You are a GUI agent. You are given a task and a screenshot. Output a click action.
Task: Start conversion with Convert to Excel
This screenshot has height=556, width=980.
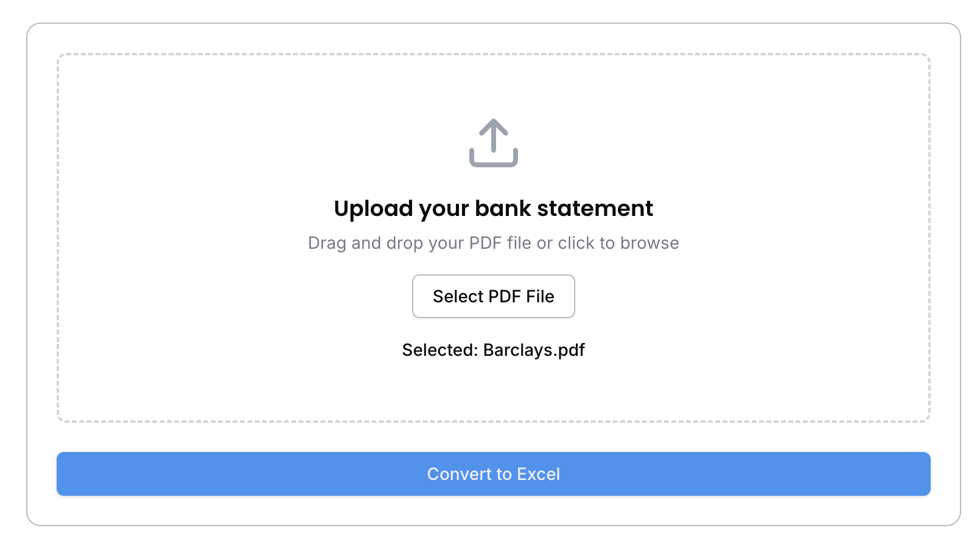click(x=494, y=474)
